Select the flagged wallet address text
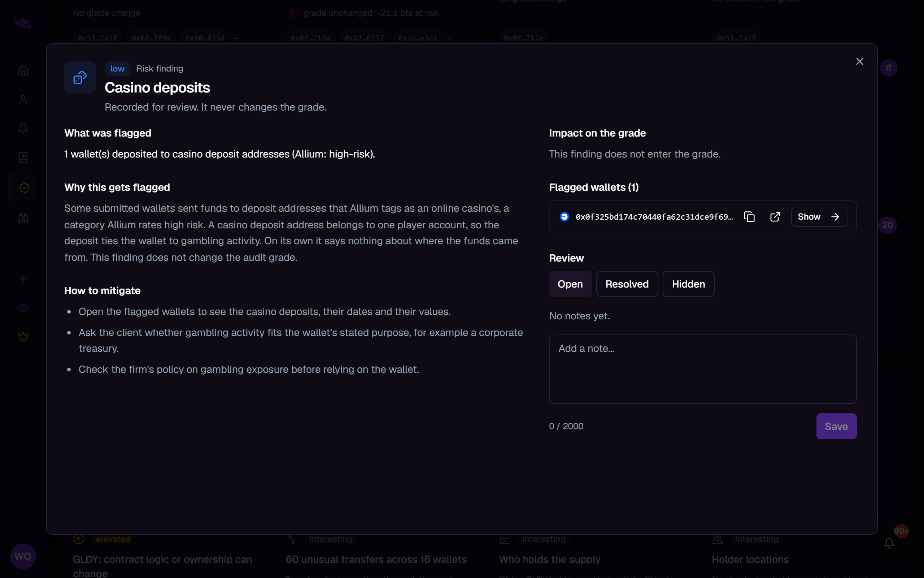This screenshot has width=924, height=578. pos(654,217)
